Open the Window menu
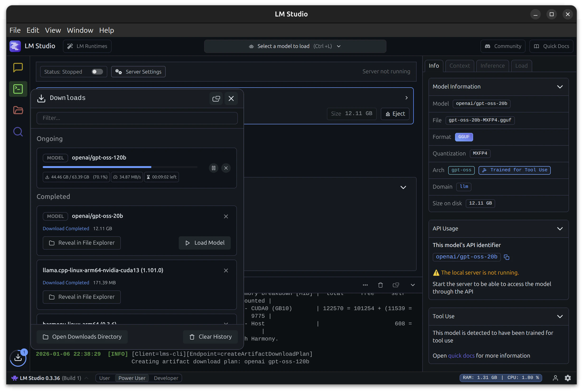This screenshot has width=583, height=392. (80, 30)
